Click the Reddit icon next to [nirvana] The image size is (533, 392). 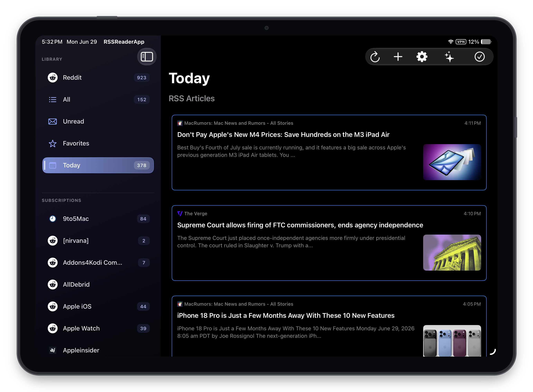53,241
